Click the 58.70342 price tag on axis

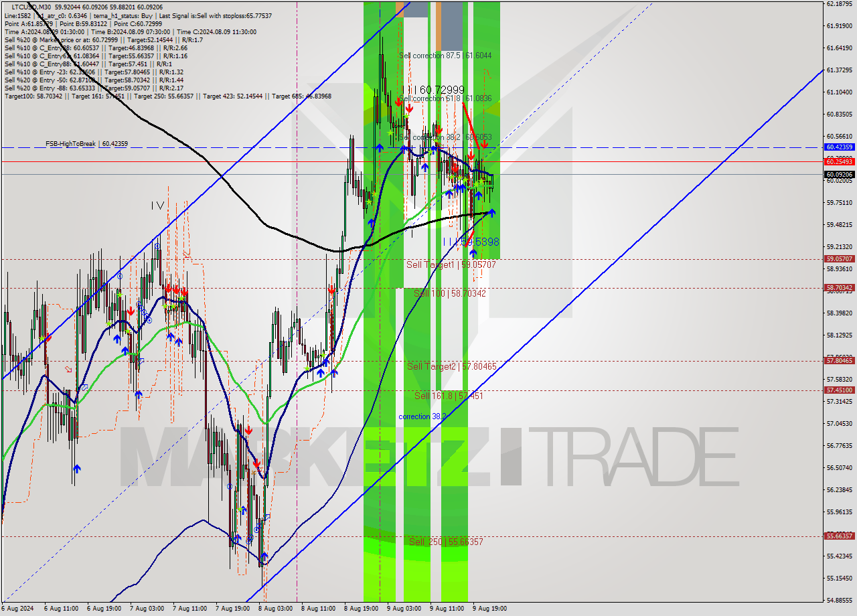[x=839, y=287]
